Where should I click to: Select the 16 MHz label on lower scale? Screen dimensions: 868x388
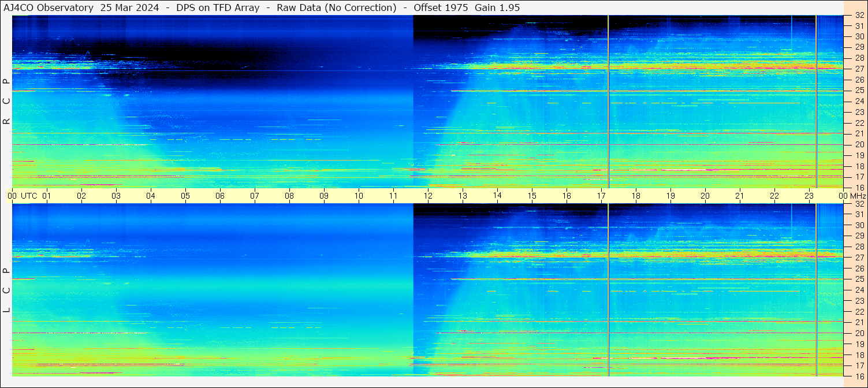point(859,376)
